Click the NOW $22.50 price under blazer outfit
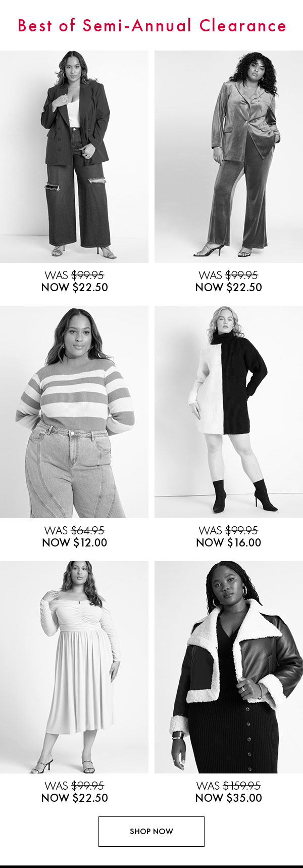 [74, 288]
